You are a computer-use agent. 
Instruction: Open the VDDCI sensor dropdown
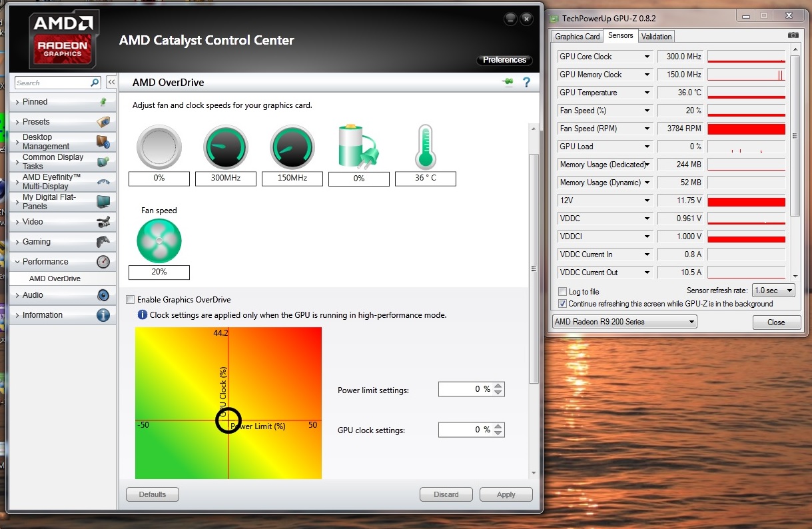pyautogui.click(x=646, y=237)
